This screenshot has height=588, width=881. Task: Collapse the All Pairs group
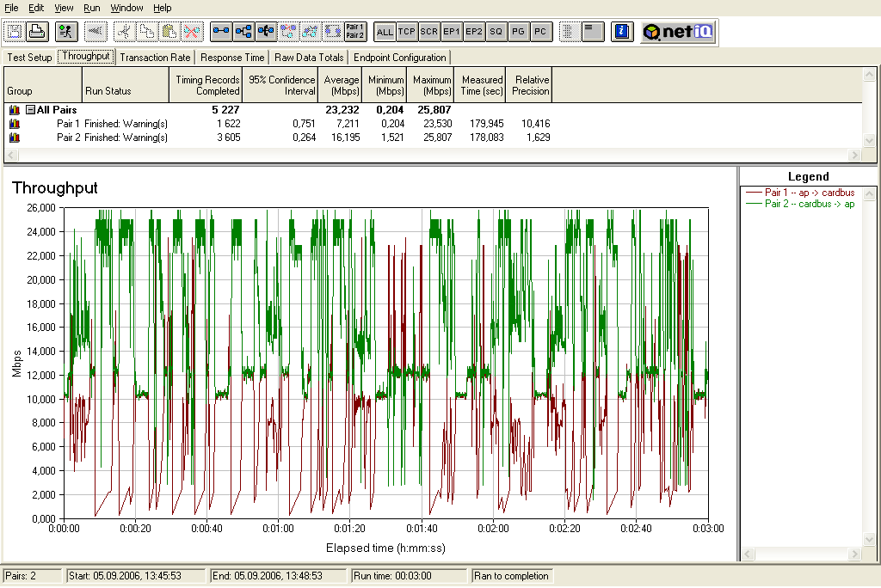coord(30,110)
